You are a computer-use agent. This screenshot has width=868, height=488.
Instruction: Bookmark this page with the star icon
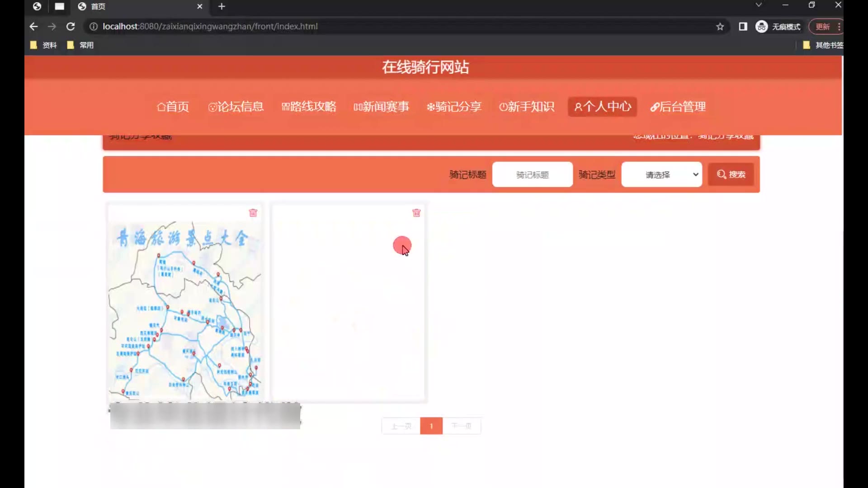click(x=720, y=27)
